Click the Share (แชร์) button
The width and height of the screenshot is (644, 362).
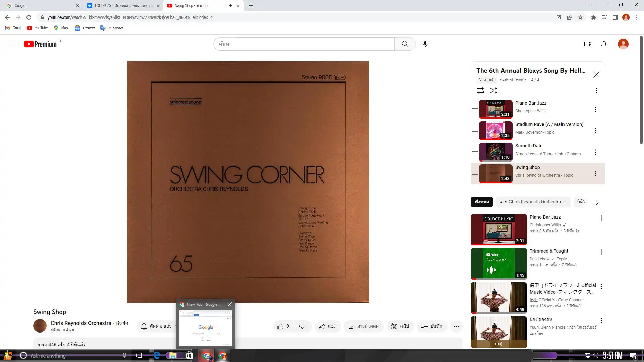pos(327,326)
